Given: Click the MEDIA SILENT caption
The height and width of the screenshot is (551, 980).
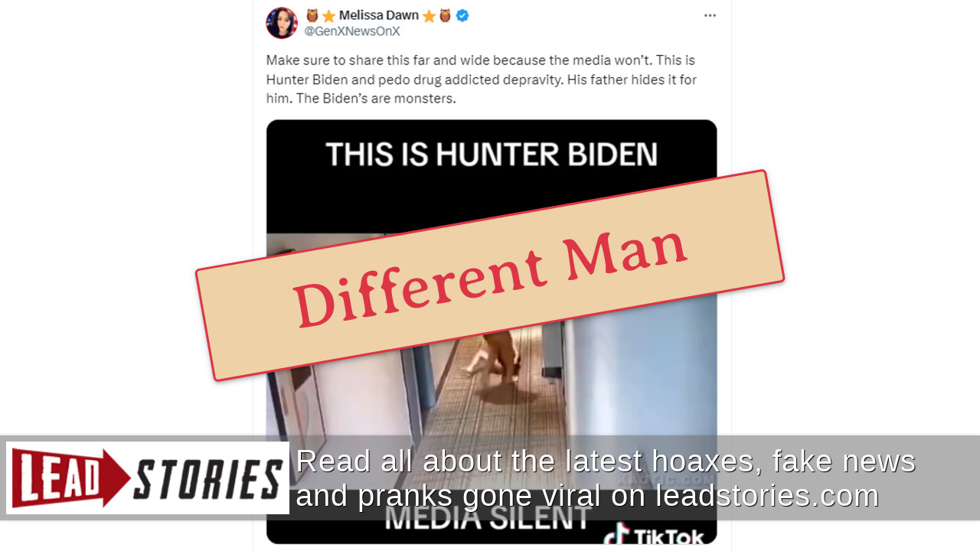Looking at the screenshot, I should click(486, 519).
